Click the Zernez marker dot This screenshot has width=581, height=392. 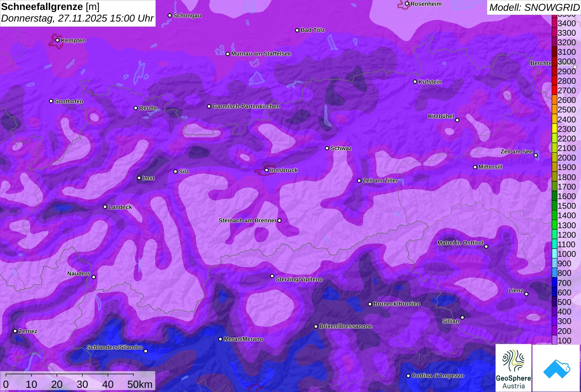tap(15, 331)
